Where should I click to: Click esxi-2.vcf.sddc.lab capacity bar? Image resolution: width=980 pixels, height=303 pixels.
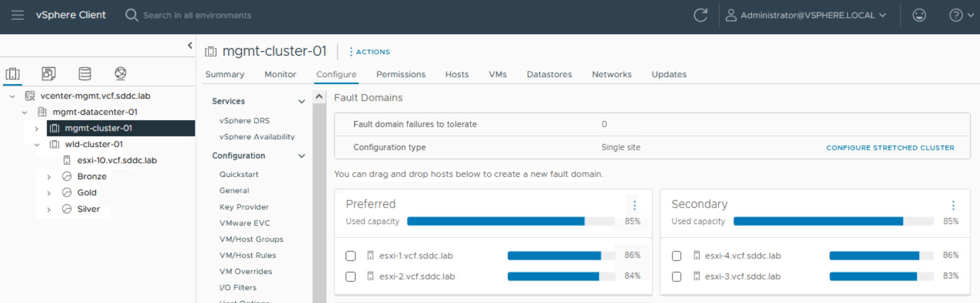[x=562, y=276]
